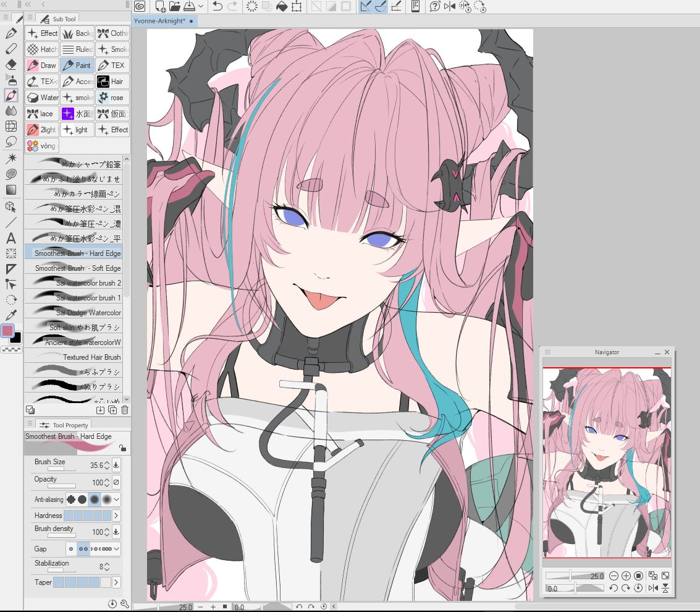Toggle Opacity dynamics button
Image resolution: width=700 pixels, height=612 pixels.
tap(116, 482)
